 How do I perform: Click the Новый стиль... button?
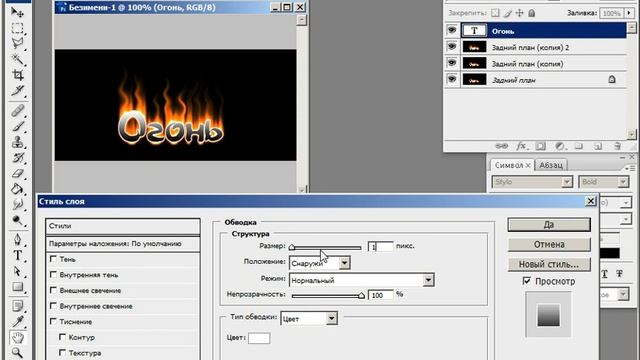tap(549, 264)
